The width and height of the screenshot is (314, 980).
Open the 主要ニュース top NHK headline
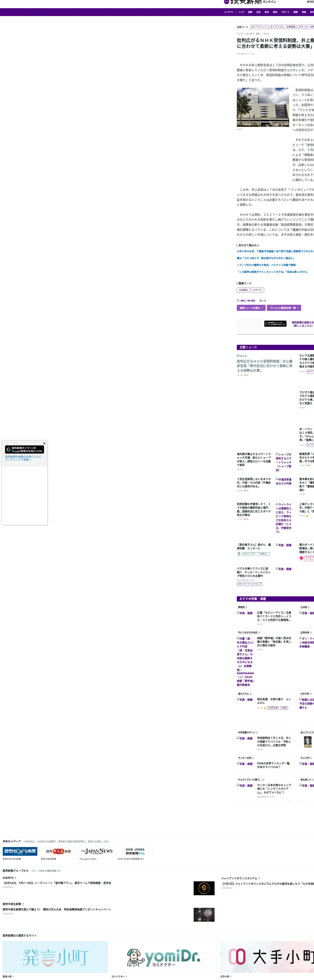[264, 366]
